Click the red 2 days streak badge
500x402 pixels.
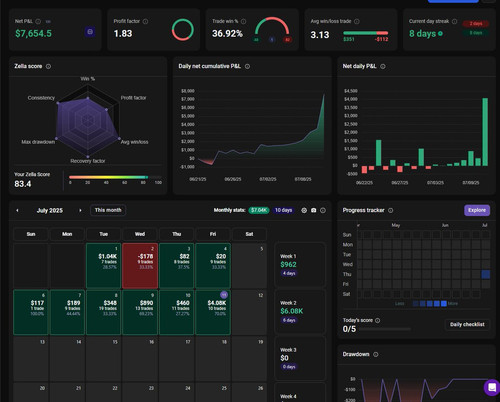(x=476, y=23)
